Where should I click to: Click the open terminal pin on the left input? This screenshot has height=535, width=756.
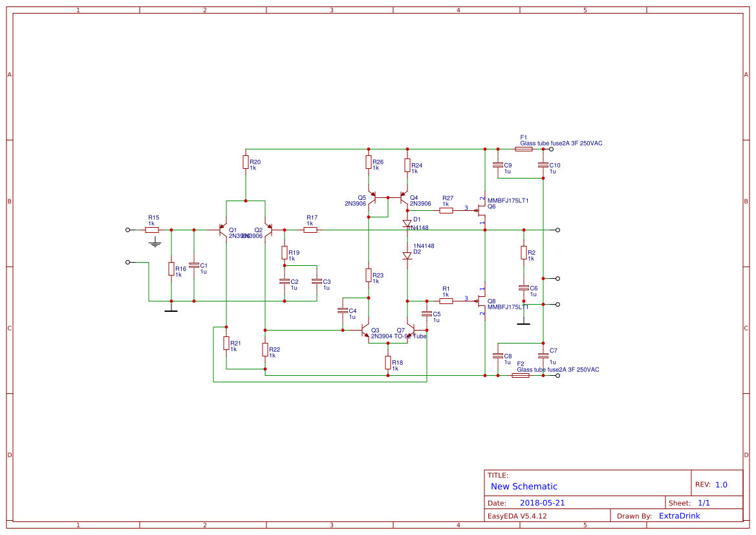pos(127,228)
